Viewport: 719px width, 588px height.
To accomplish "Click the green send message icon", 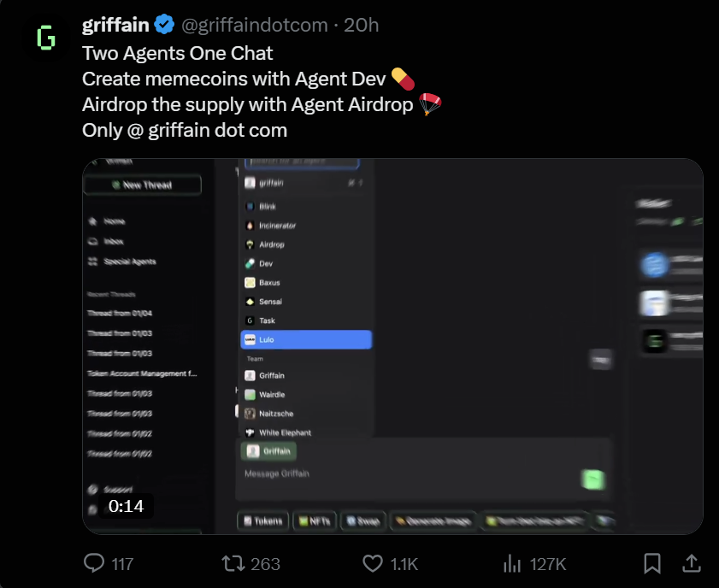I will point(592,479).
